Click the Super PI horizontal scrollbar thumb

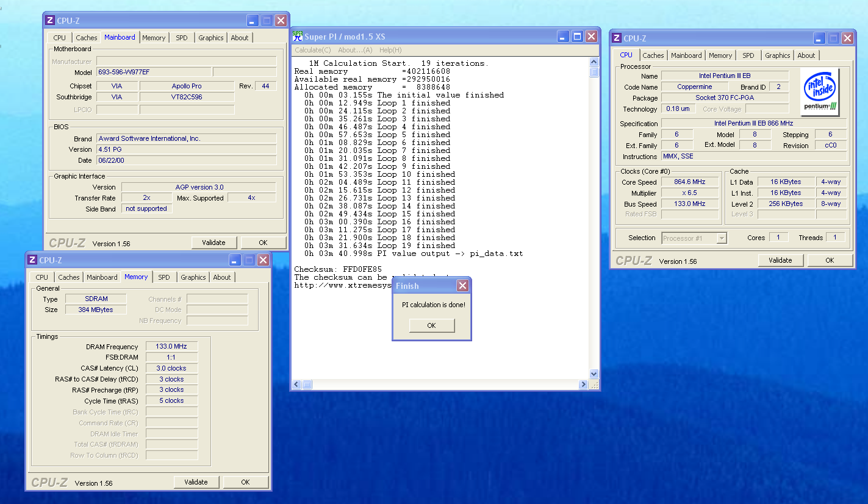pyautogui.click(x=307, y=385)
